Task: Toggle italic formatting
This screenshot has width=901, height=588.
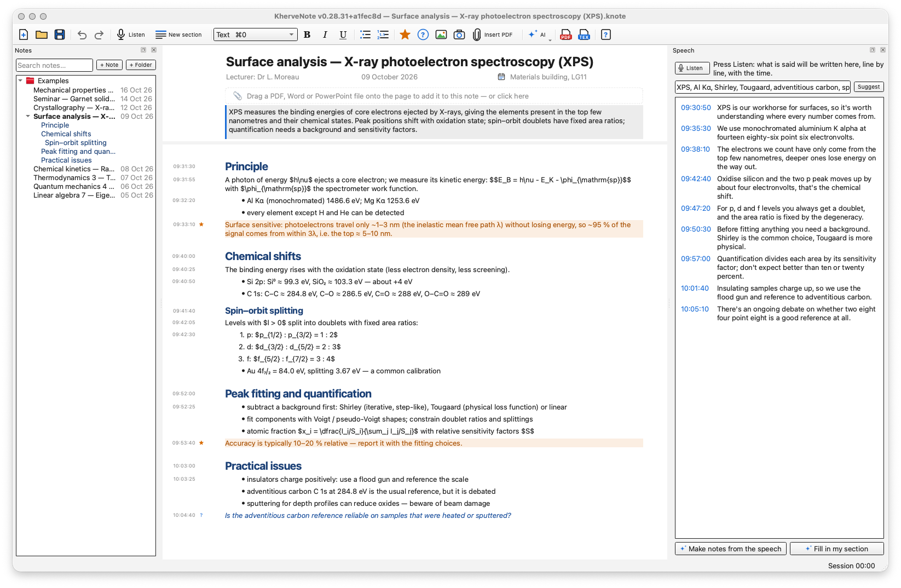Action: pos(325,34)
